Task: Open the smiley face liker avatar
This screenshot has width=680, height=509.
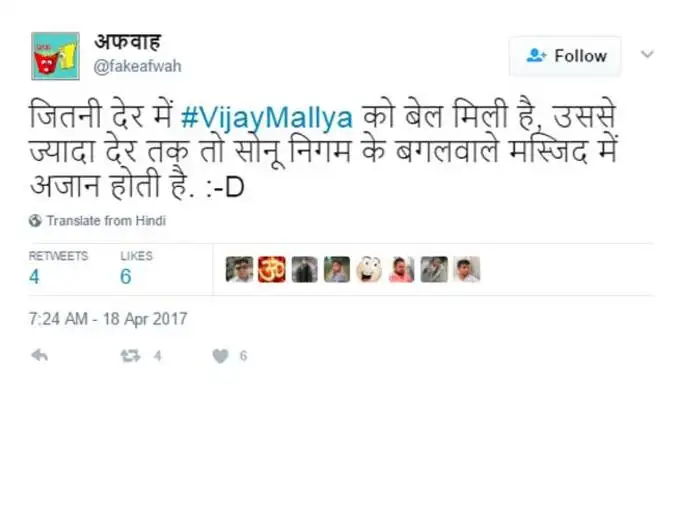Action: coord(369,269)
